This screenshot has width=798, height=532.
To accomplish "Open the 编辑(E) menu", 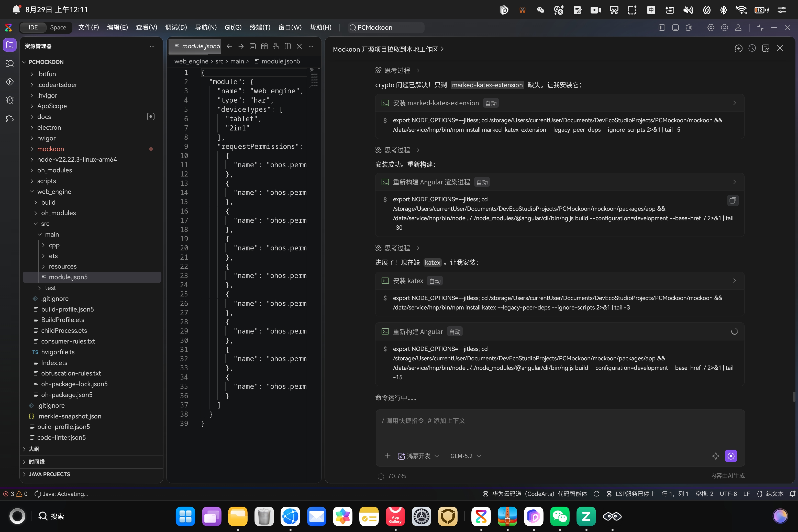I will click(x=117, y=27).
